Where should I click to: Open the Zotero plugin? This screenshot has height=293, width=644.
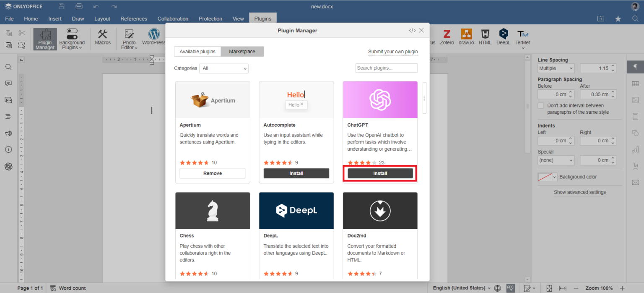pyautogui.click(x=447, y=38)
